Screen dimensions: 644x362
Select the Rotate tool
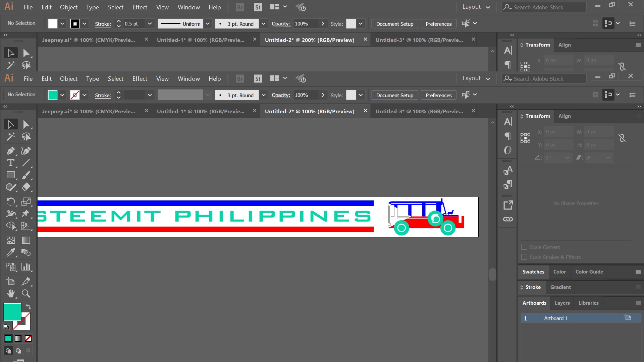click(11, 201)
